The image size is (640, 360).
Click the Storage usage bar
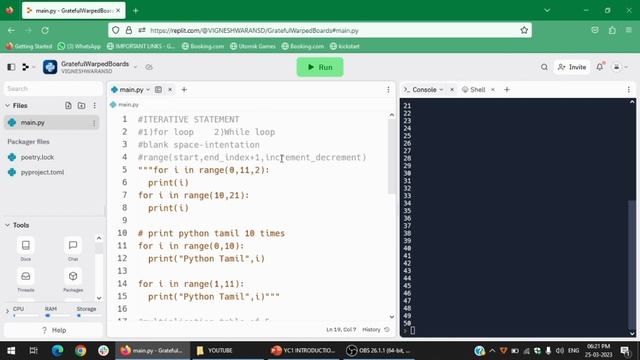(88, 316)
